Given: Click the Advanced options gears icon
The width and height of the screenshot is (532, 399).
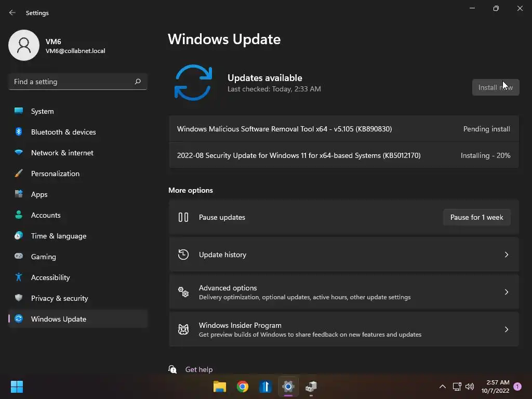Looking at the screenshot, I should point(183,292).
